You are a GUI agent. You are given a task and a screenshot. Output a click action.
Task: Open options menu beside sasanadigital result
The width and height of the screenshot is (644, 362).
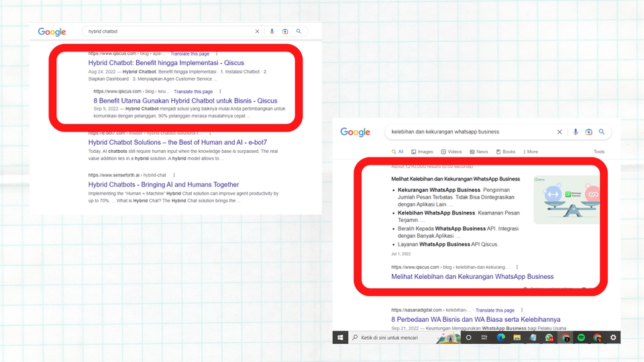[522, 310]
